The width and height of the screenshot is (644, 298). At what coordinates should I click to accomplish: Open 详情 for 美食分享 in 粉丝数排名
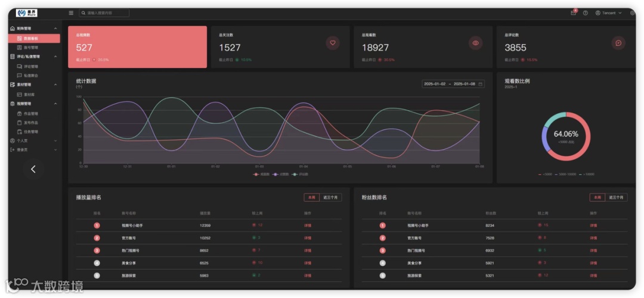(x=593, y=263)
